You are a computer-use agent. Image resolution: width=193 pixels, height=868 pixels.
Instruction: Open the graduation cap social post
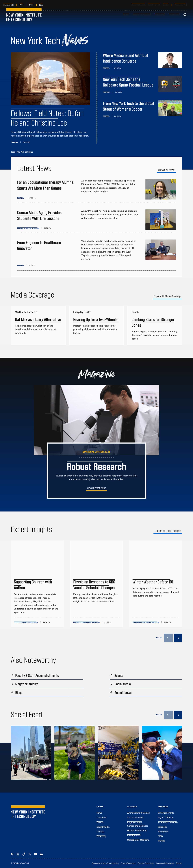point(162,753)
